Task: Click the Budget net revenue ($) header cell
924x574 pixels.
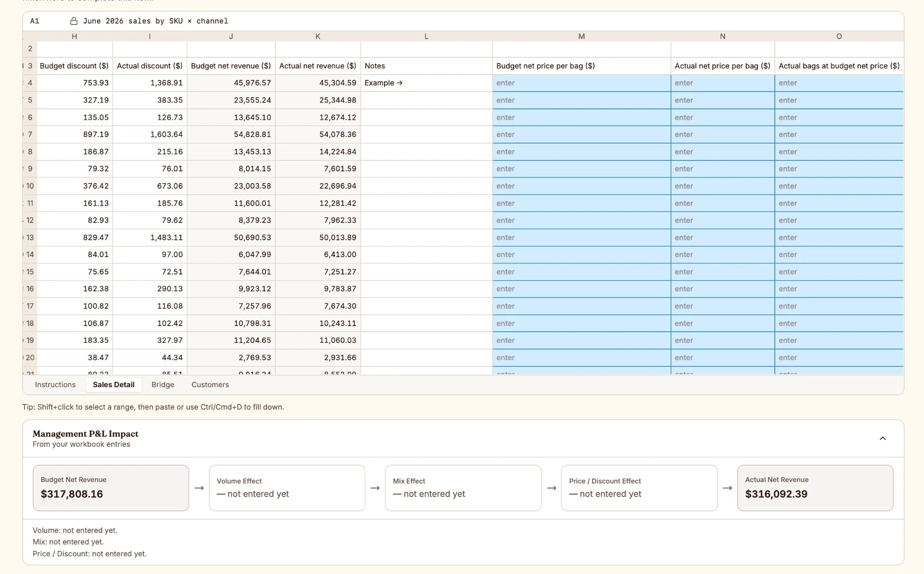Action: (231, 66)
